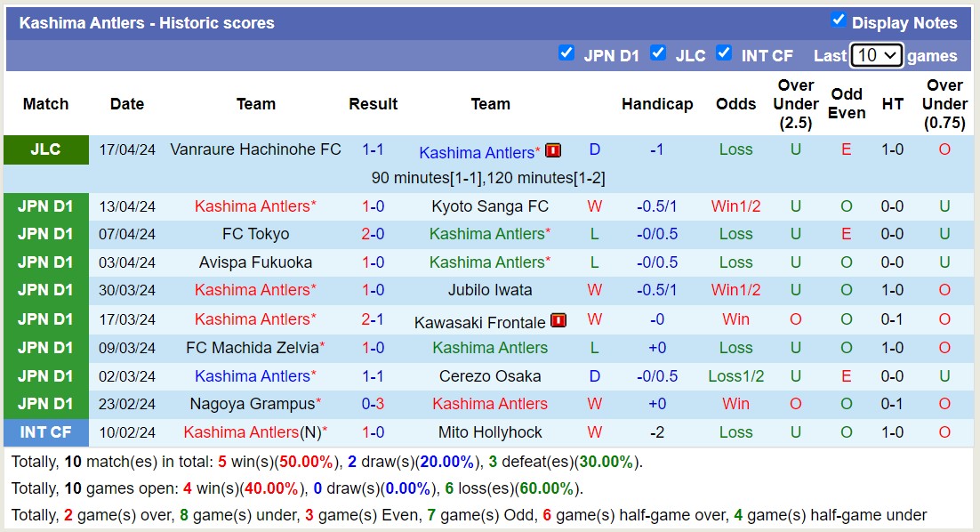Click the INT CF badge on the 10/02/24 row
The image size is (980, 532).
coord(45,432)
